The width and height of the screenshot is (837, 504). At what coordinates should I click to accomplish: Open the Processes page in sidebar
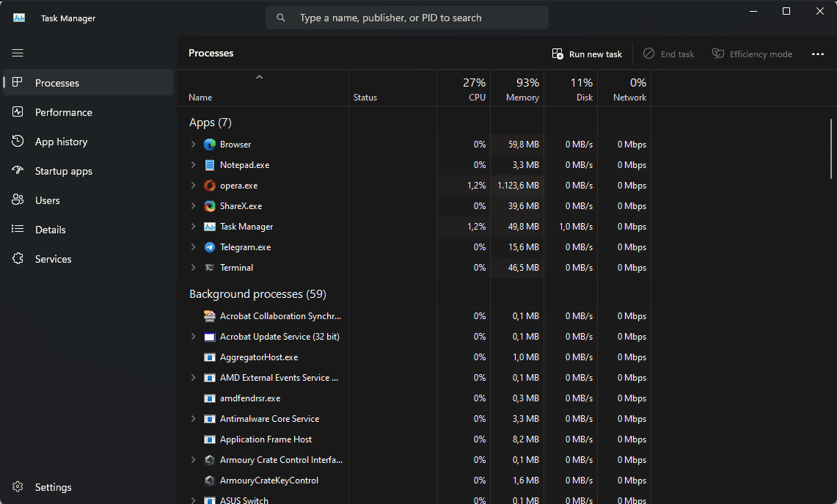point(88,83)
